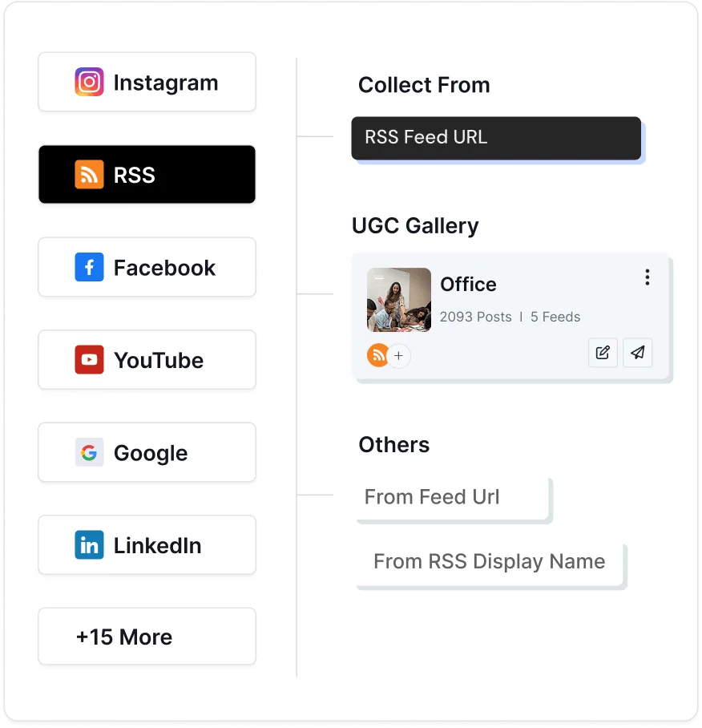The height and width of the screenshot is (728, 702).
Task: Click the Instagram logo icon
Action: pos(89,82)
